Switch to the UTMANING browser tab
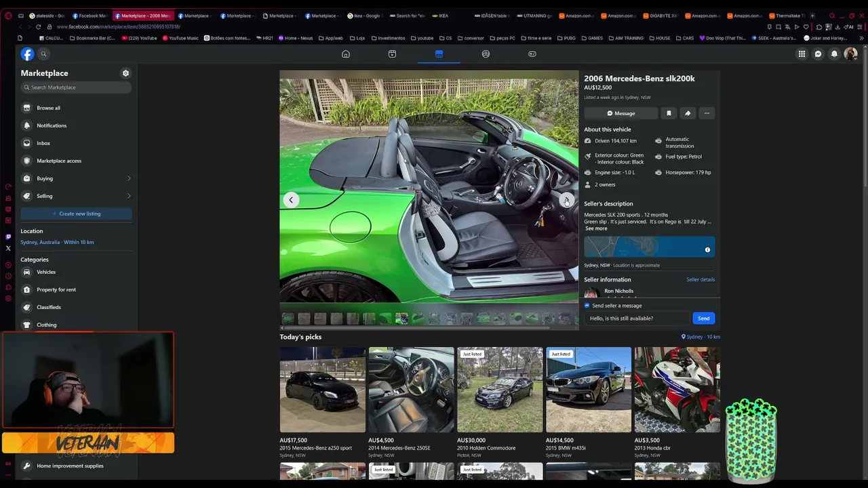This screenshot has width=868, height=488. (x=535, y=16)
